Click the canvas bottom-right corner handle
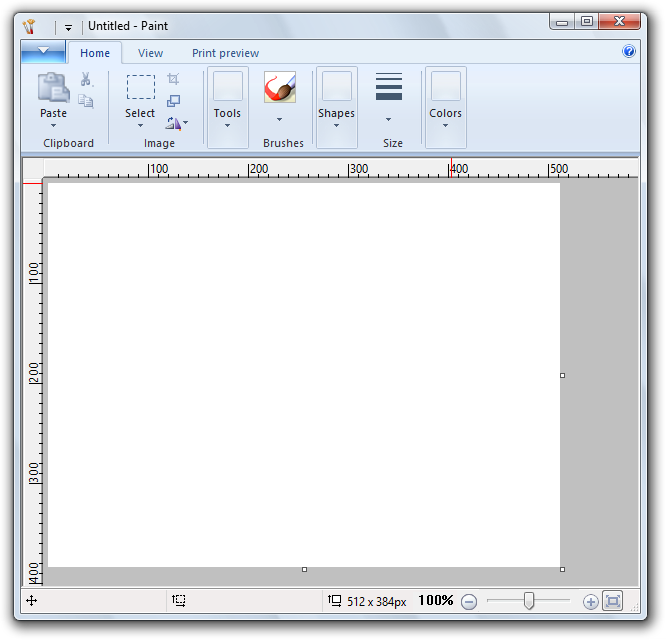The height and width of the screenshot is (640, 666). tap(562, 570)
